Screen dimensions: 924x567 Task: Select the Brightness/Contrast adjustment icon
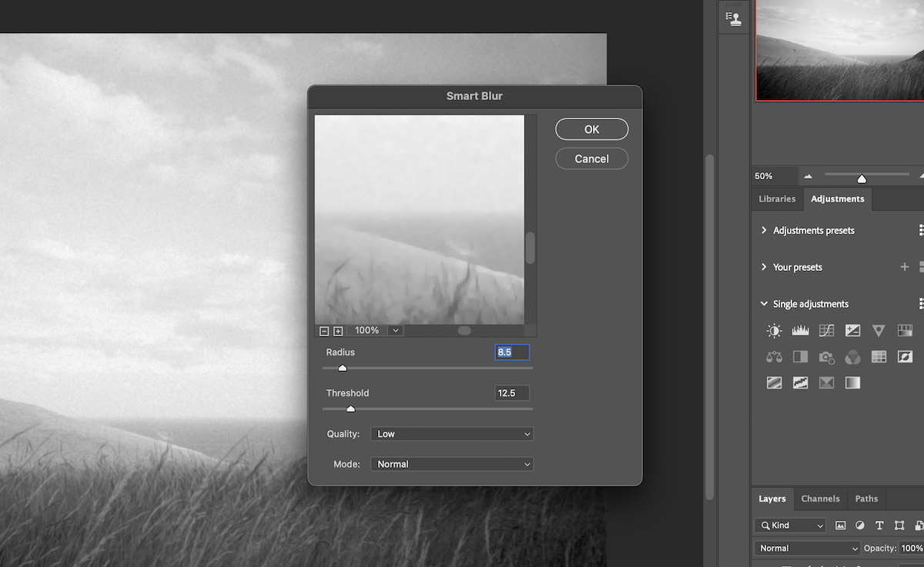(x=774, y=330)
